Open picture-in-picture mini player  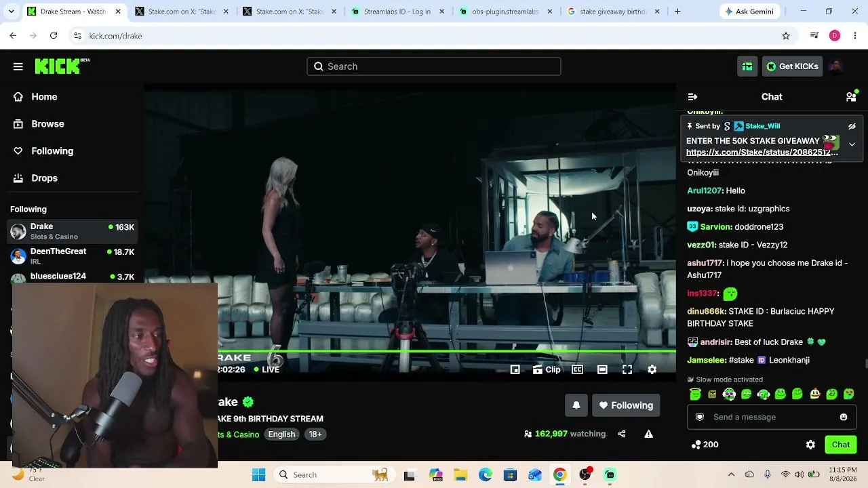point(515,369)
